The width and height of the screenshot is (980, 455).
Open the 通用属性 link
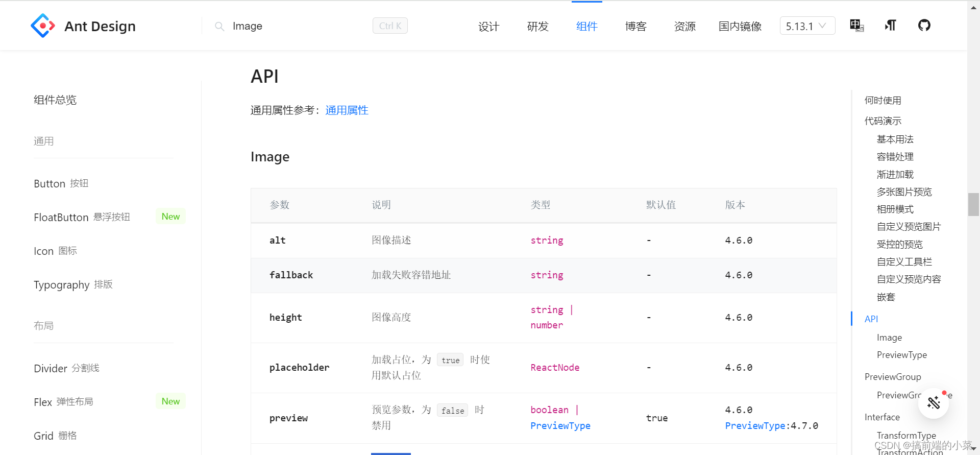[x=347, y=110]
